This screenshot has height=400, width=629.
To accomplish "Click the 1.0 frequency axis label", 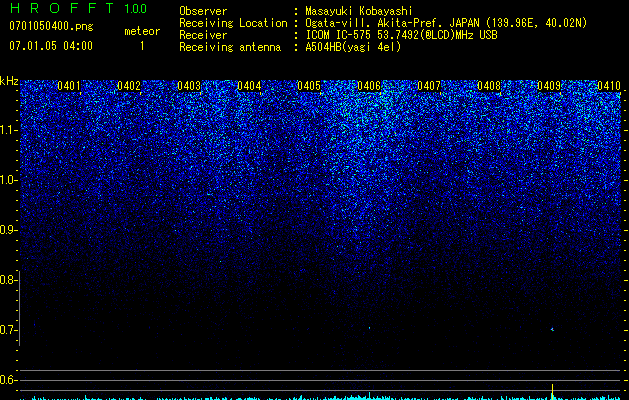I will point(8,180).
